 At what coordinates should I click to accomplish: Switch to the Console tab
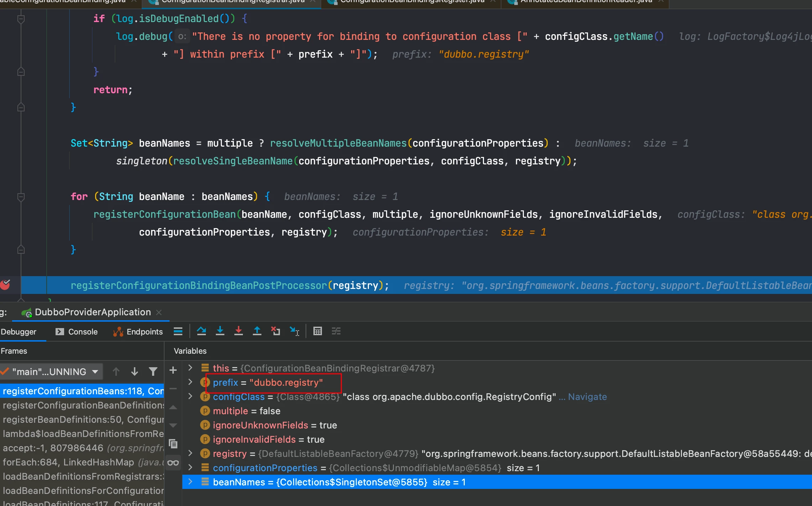coord(77,332)
